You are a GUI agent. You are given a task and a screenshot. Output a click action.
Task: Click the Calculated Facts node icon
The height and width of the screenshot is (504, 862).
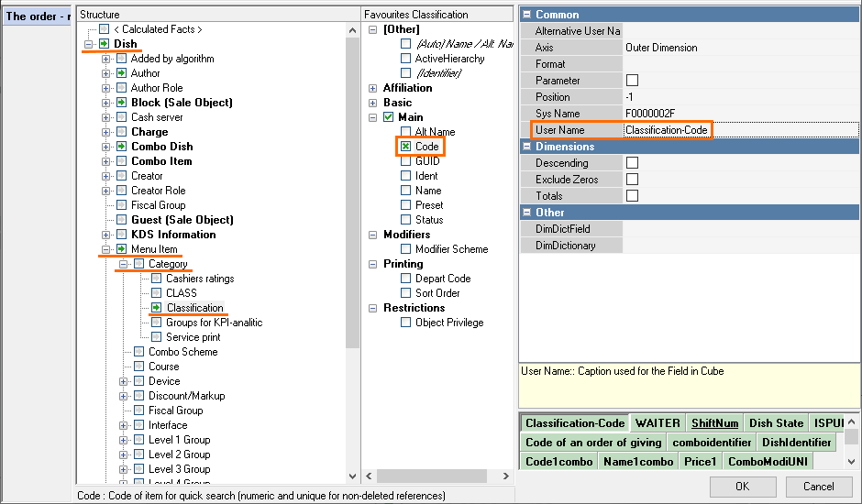[x=104, y=29]
